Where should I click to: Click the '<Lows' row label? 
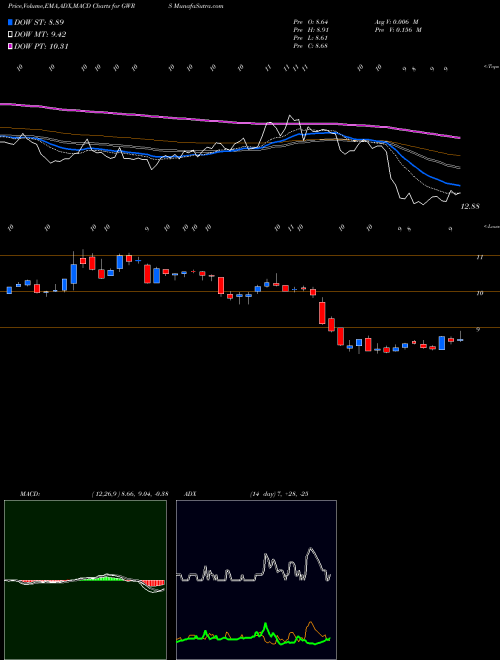pyautogui.click(x=491, y=226)
